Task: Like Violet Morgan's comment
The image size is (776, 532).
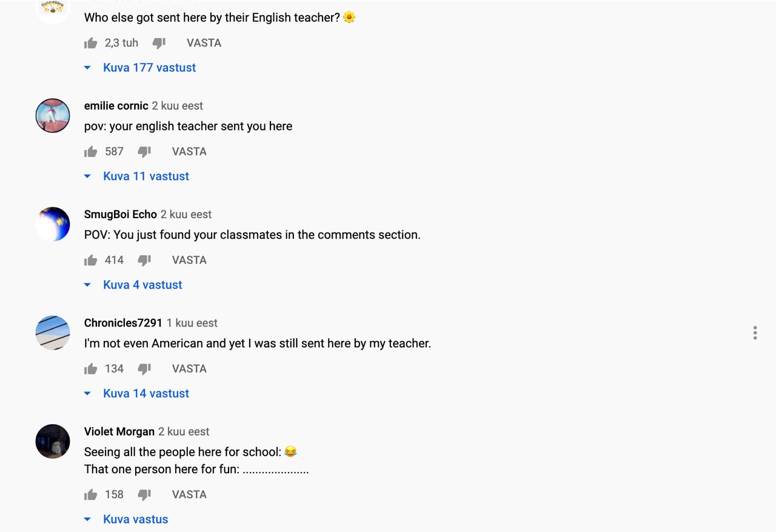Action: pyautogui.click(x=91, y=494)
